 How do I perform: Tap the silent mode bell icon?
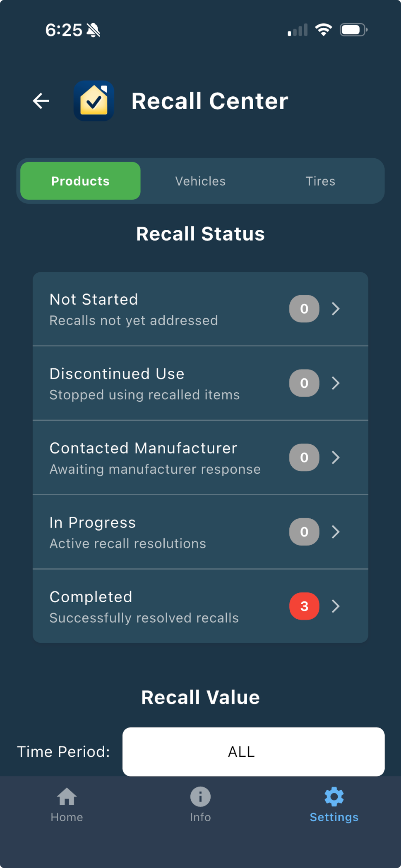click(94, 30)
